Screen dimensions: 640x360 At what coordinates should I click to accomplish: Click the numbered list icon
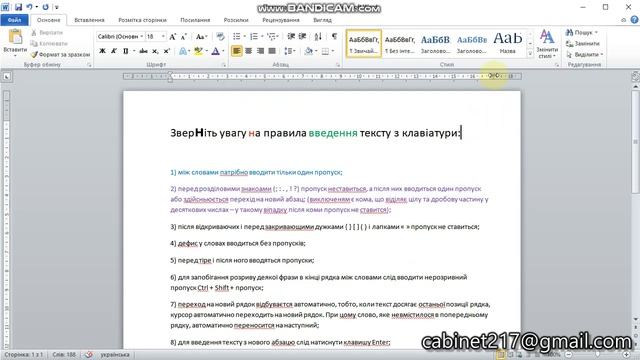click(253, 37)
